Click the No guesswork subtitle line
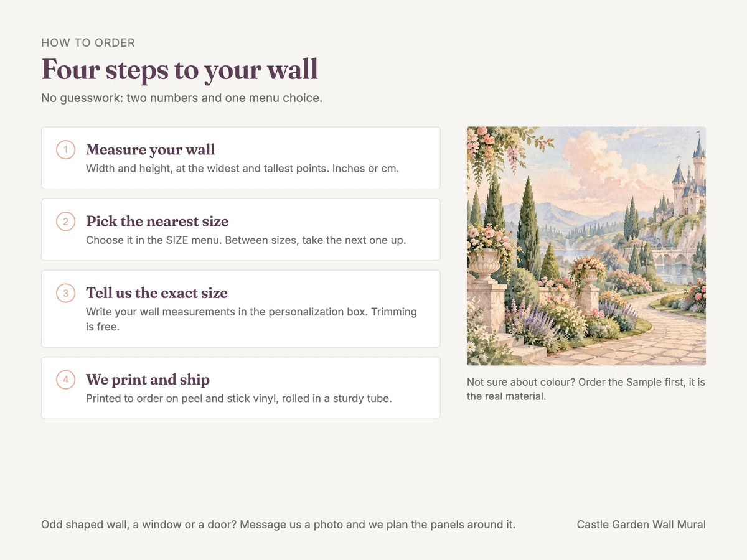This screenshot has height=560, width=747. [182, 98]
